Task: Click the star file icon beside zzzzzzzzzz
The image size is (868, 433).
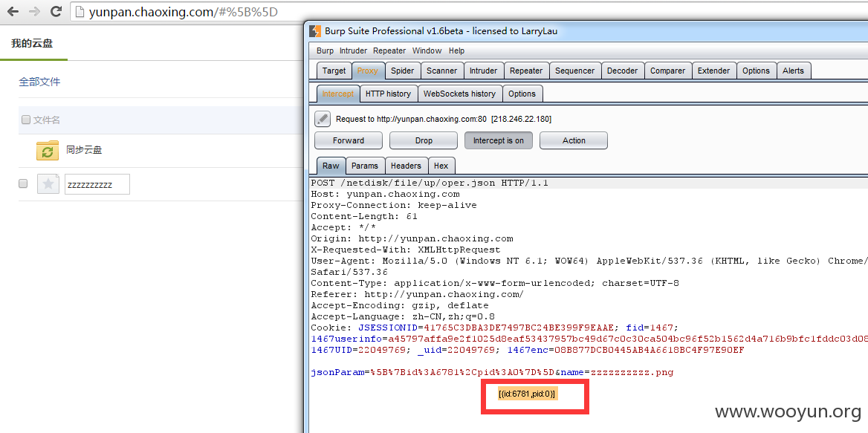Action: point(48,183)
